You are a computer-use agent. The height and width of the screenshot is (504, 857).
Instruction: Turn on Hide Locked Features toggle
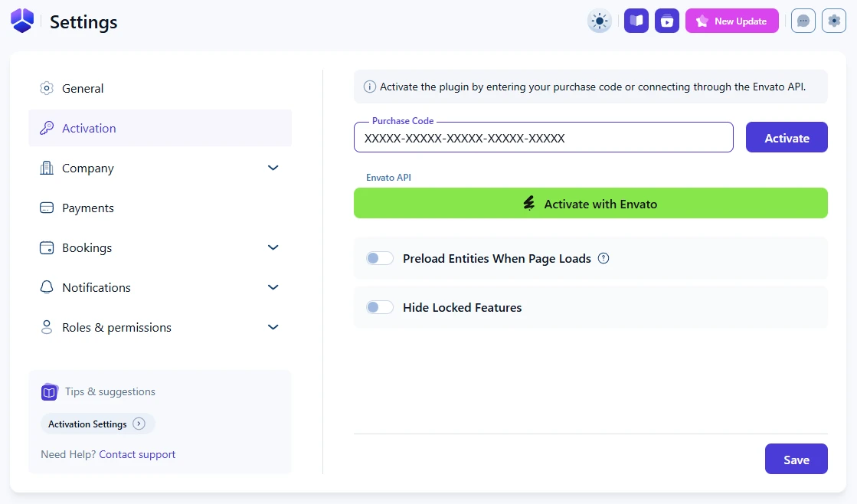pos(379,308)
